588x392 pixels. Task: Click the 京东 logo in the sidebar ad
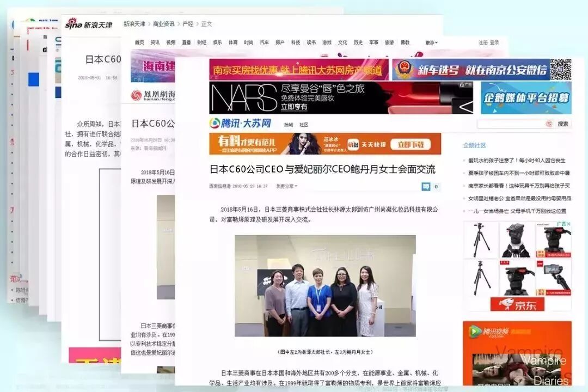(517, 304)
